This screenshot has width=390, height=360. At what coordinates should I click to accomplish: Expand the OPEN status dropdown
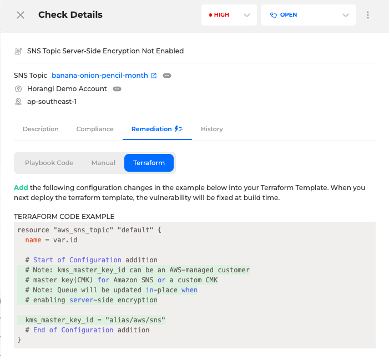[x=308, y=15]
